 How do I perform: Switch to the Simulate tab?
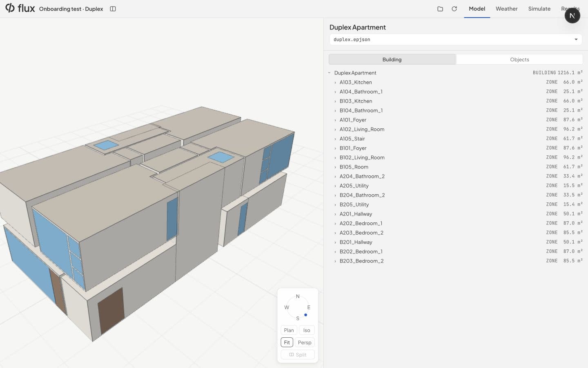(539, 9)
